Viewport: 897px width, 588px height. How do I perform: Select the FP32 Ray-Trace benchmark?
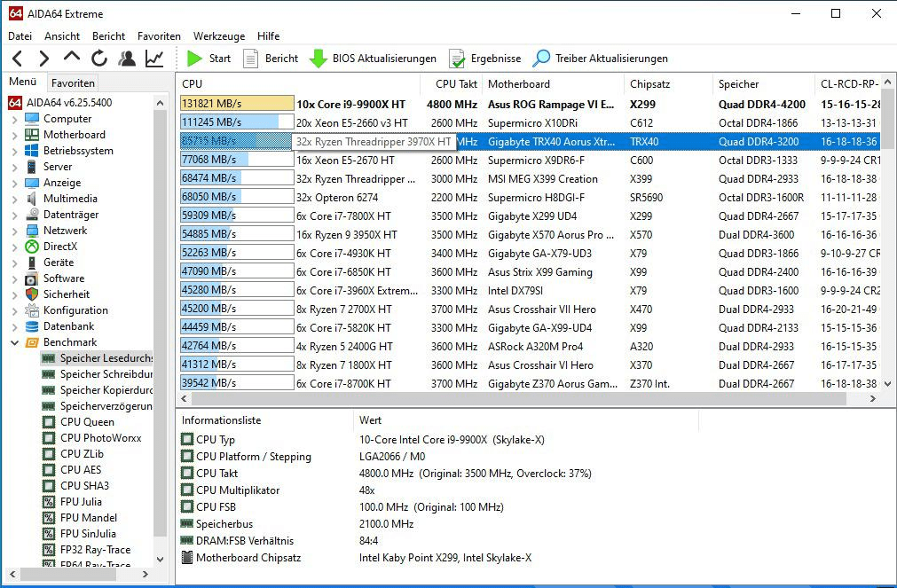(x=86, y=550)
